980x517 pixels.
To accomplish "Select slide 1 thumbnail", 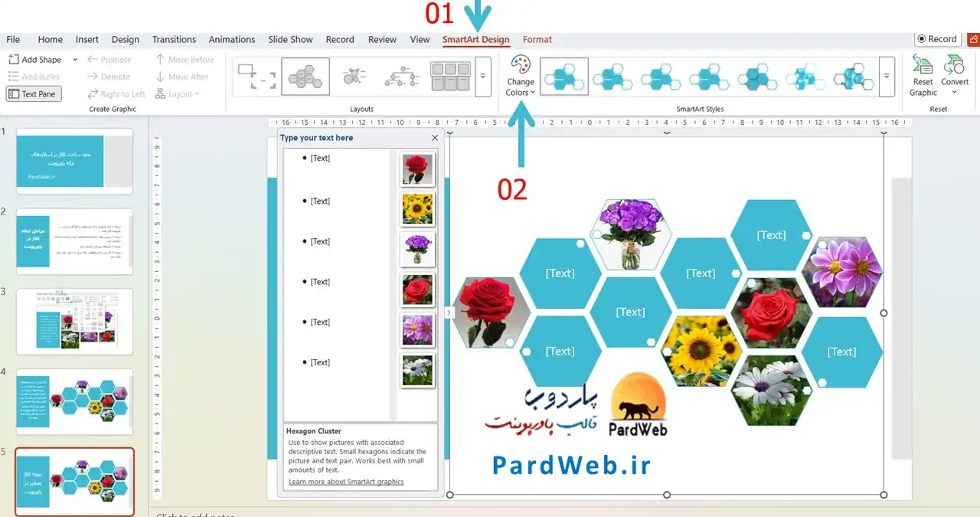I will (x=74, y=162).
